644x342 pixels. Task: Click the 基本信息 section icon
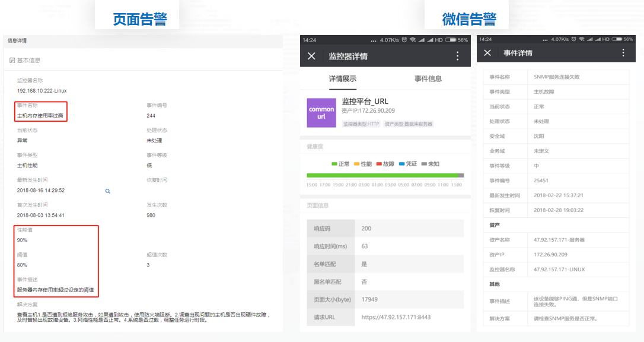(12, 61)
